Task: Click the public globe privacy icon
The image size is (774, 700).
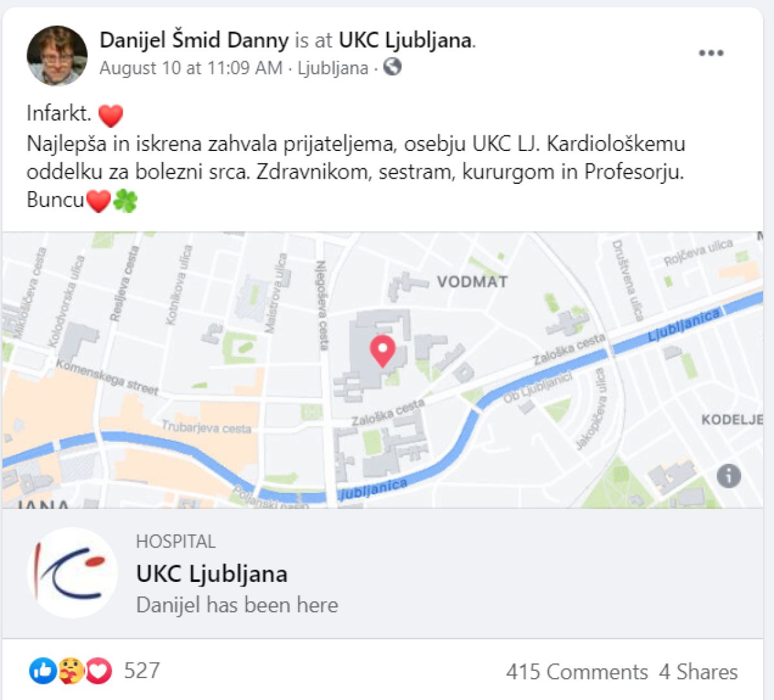Action: (392, 66)
